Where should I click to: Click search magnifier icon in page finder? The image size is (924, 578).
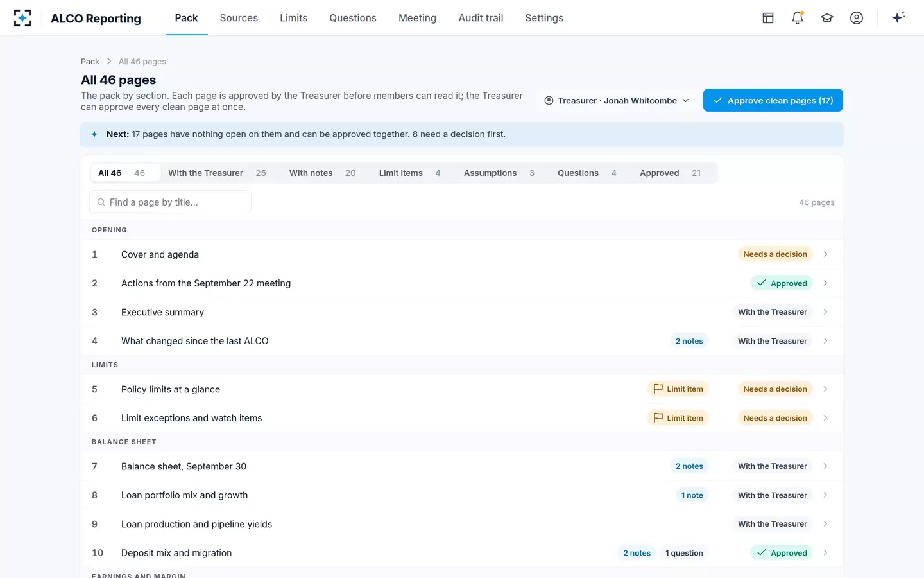(x=101, y=202)
